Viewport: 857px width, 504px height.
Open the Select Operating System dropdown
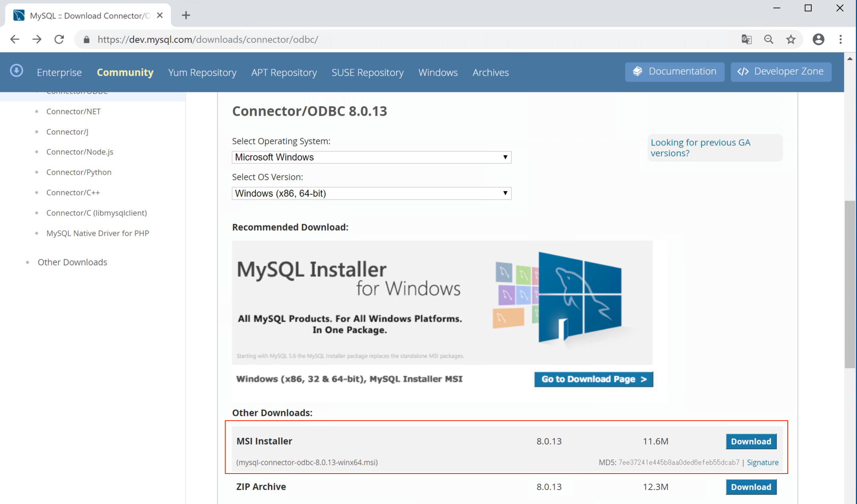[371, 157]
